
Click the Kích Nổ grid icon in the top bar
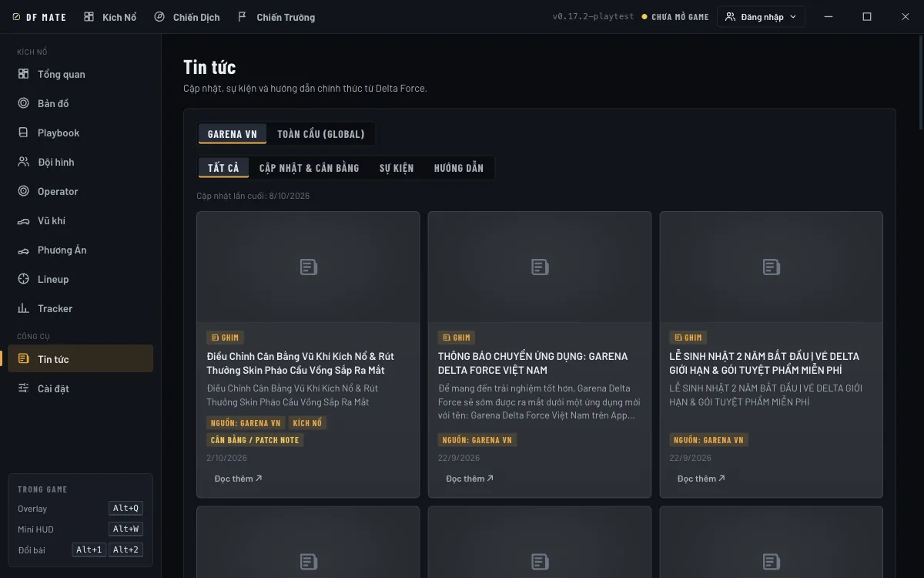(x=89, y=17)
